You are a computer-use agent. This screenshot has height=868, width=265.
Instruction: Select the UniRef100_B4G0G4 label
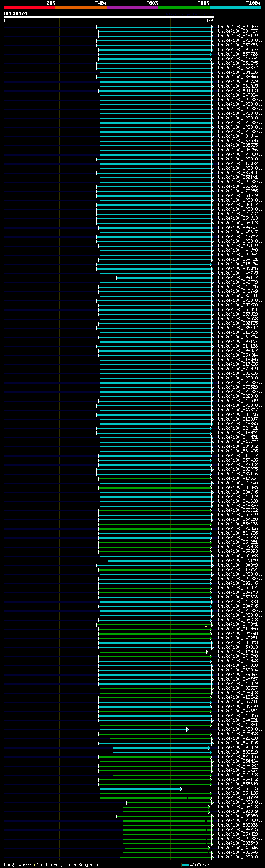(x=238, y=58)
